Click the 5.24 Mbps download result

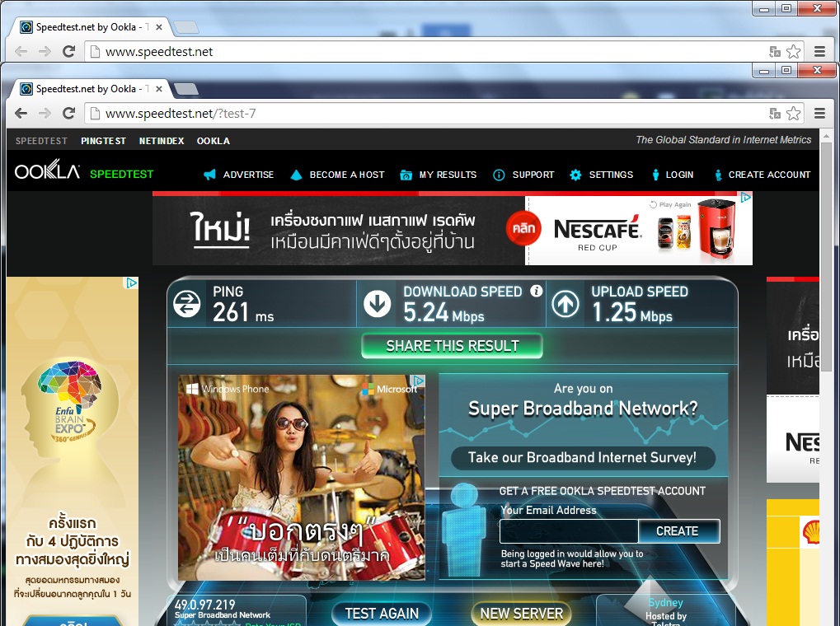(x=443, y=313)
